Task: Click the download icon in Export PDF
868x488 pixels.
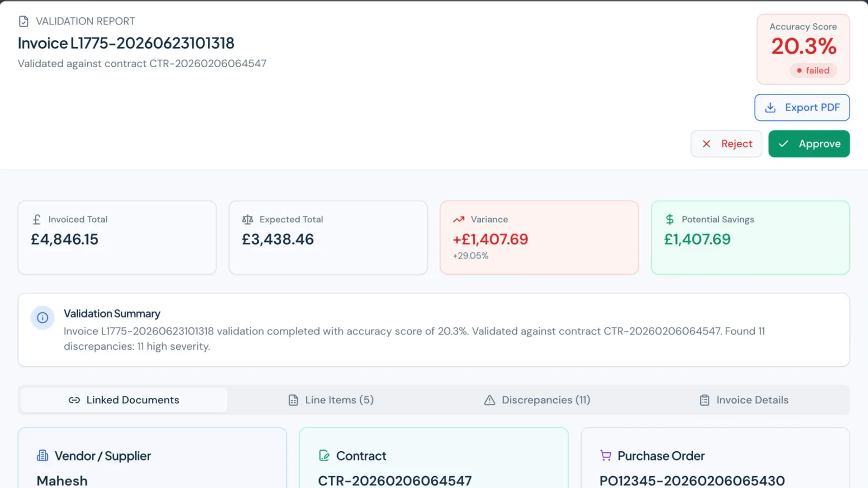Action: click(770, 107)
